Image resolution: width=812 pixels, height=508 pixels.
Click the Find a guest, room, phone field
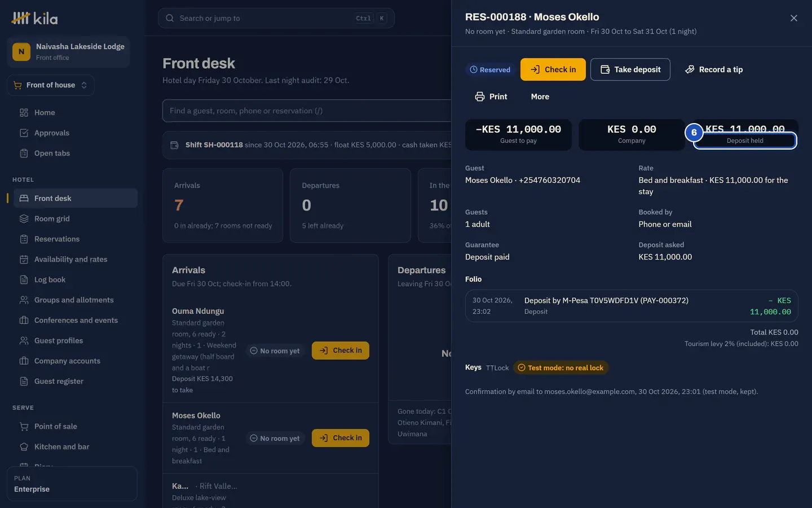click(x=307, y=111)
